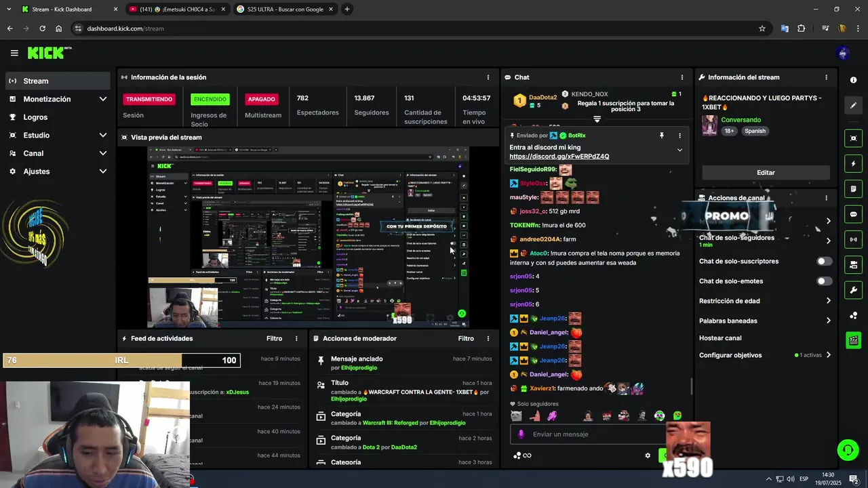Screen dimensions: 868x488
Task: Open the green support headset bubble
Action: pyautogui.click(x=847, y=449)
